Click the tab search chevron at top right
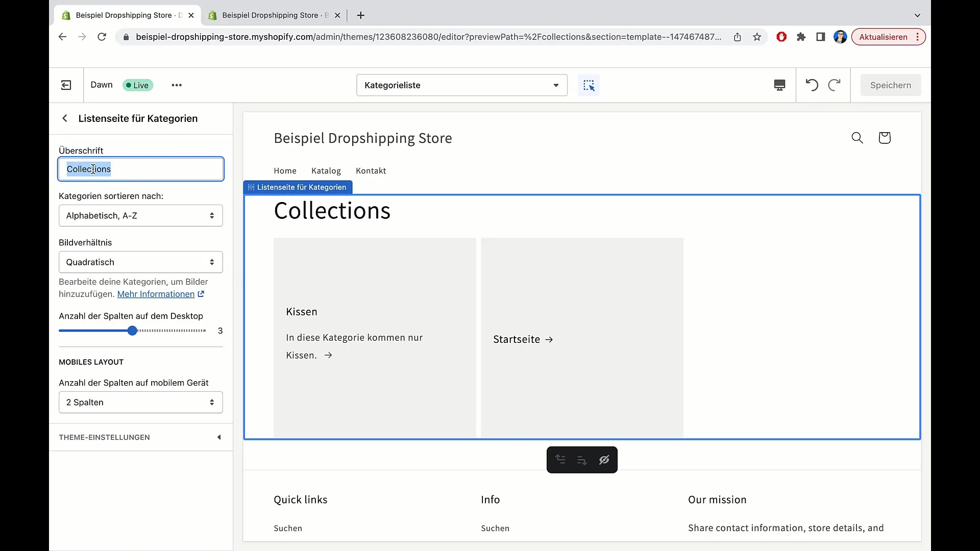980x551 pixels. (917, 15)
